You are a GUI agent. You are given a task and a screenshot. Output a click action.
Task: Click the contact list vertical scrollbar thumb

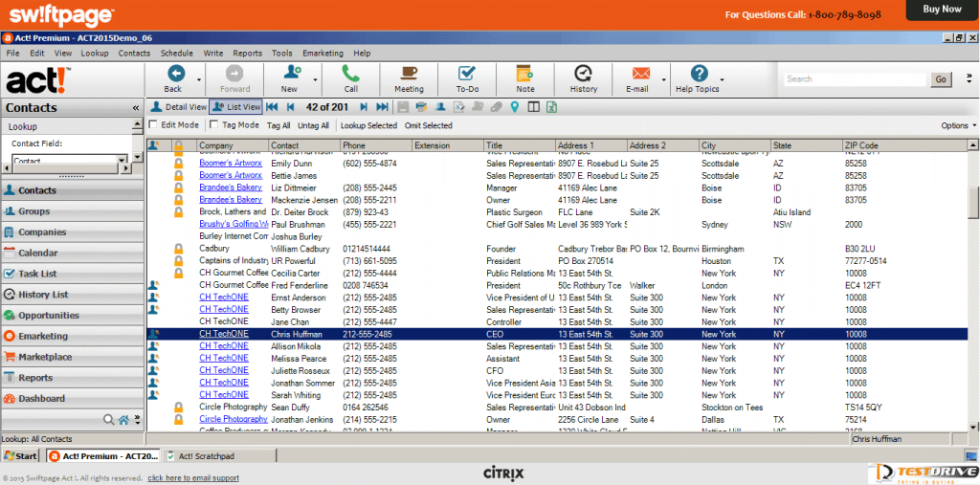[x=973, y=202]
